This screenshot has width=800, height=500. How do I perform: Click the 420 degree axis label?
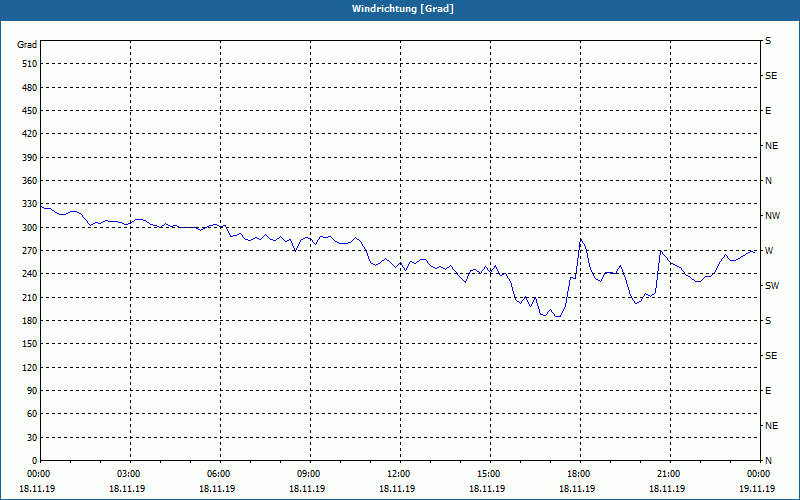coord(30,134)
